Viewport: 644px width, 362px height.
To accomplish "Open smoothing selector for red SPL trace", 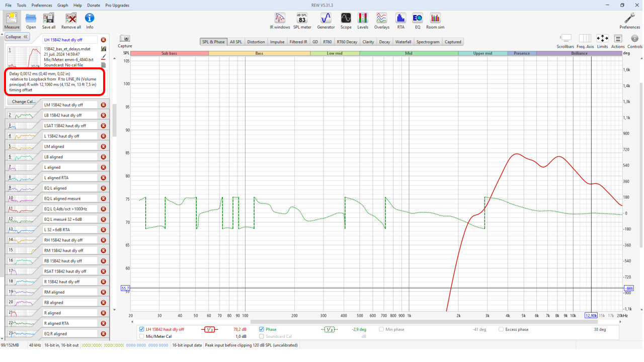I will click(x=209, y=330).
